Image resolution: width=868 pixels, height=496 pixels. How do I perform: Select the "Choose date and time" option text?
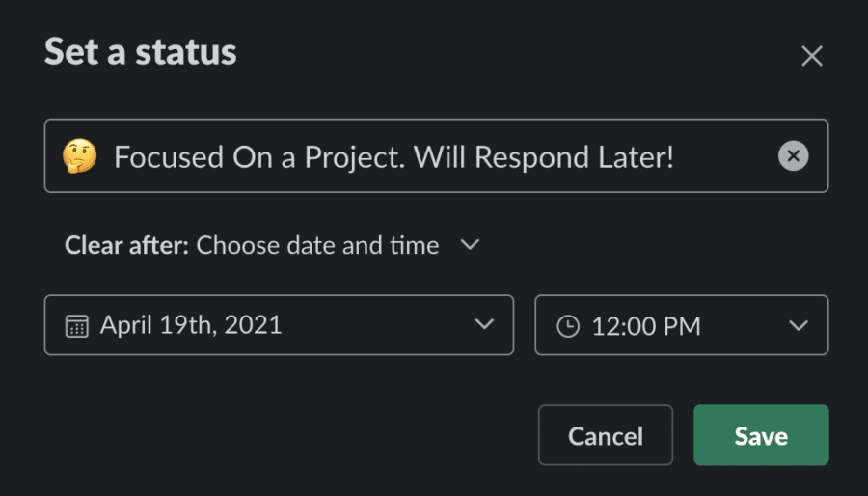coord(317,245)
